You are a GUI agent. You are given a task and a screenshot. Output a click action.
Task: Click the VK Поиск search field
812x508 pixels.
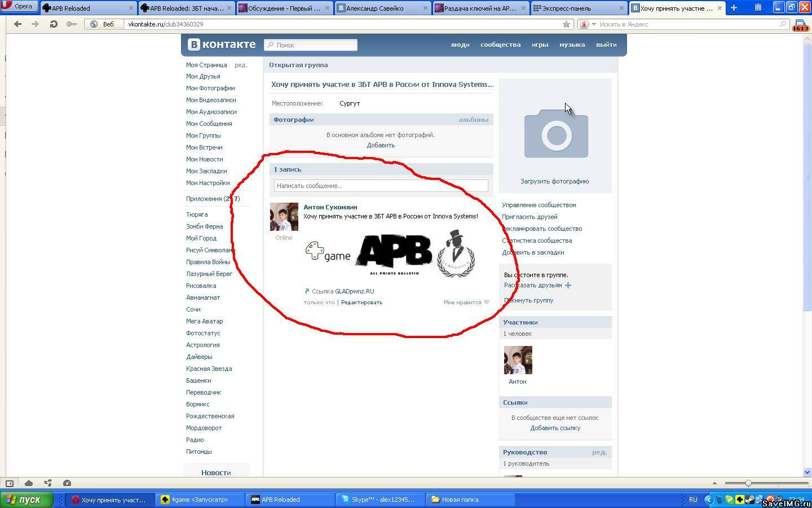click(x=311, y=45)
